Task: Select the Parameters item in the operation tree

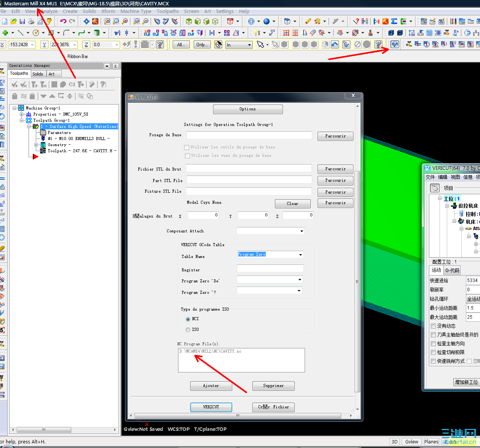Action: [59, 132]
